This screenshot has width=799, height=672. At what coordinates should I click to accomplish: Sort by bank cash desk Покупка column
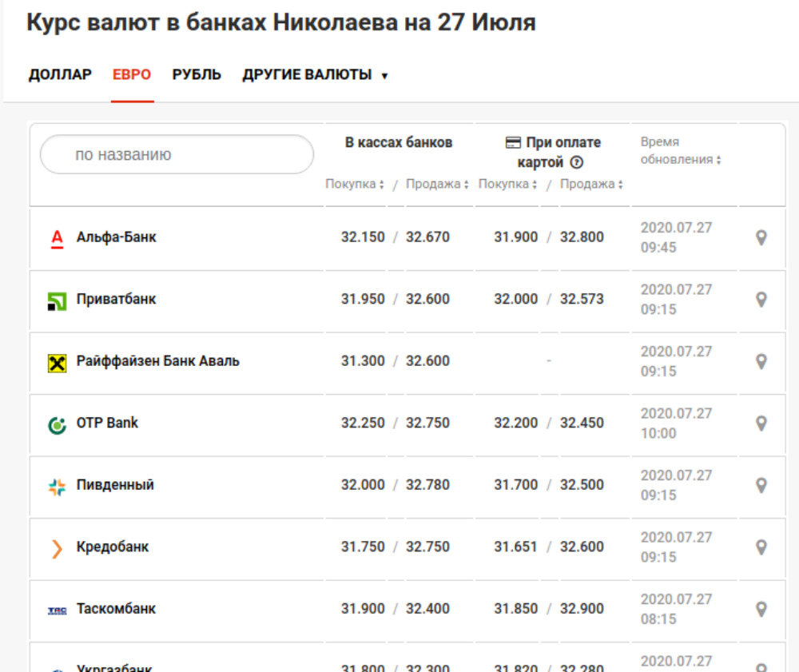(355, 185)
